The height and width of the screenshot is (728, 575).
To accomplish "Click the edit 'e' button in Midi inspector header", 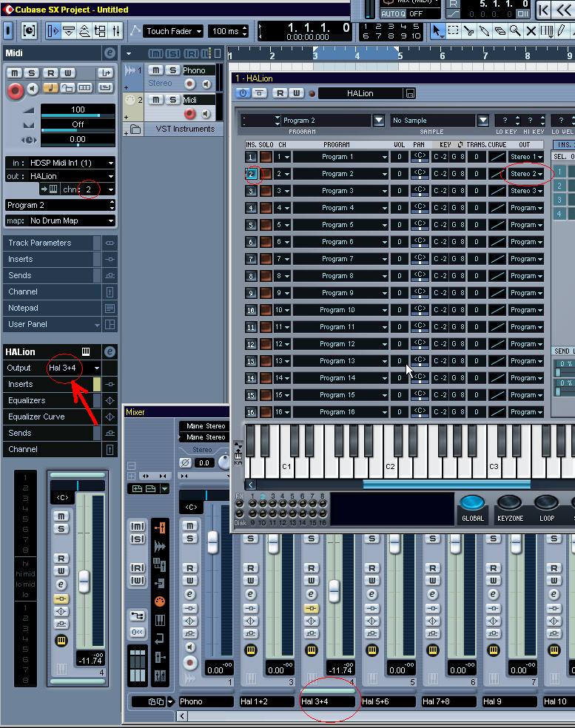I will click(110, 53).
